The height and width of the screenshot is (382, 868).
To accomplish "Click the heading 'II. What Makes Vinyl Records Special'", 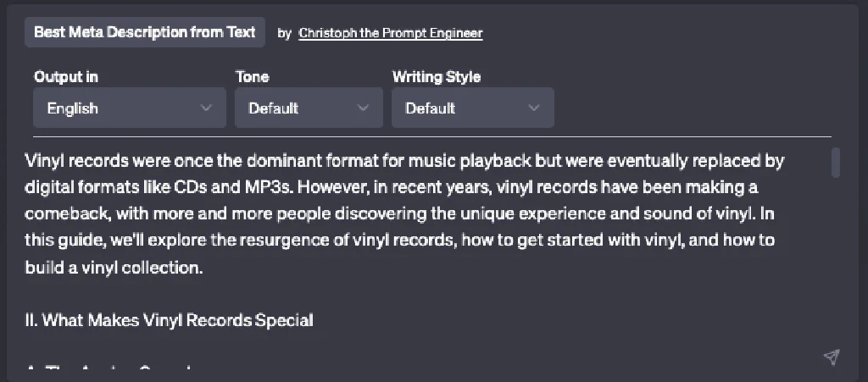I will tap(169, 320).
